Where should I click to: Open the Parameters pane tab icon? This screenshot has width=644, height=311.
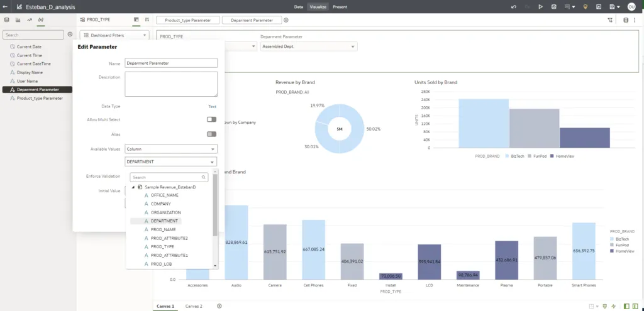(x=40, y=20)
